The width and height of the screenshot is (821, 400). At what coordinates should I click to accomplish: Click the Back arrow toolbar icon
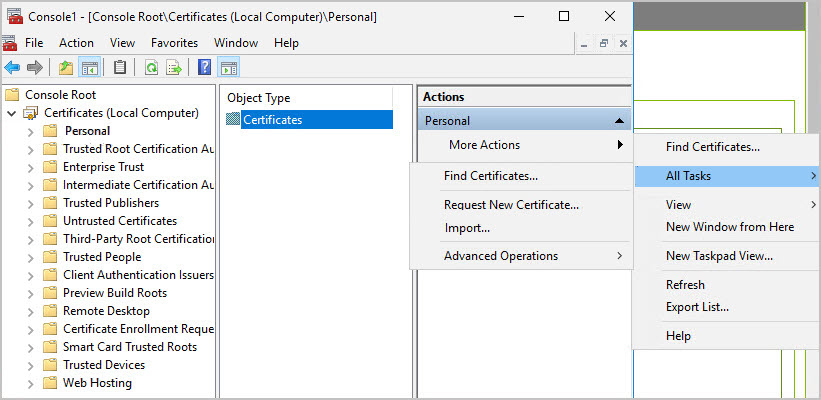[12, 68]
